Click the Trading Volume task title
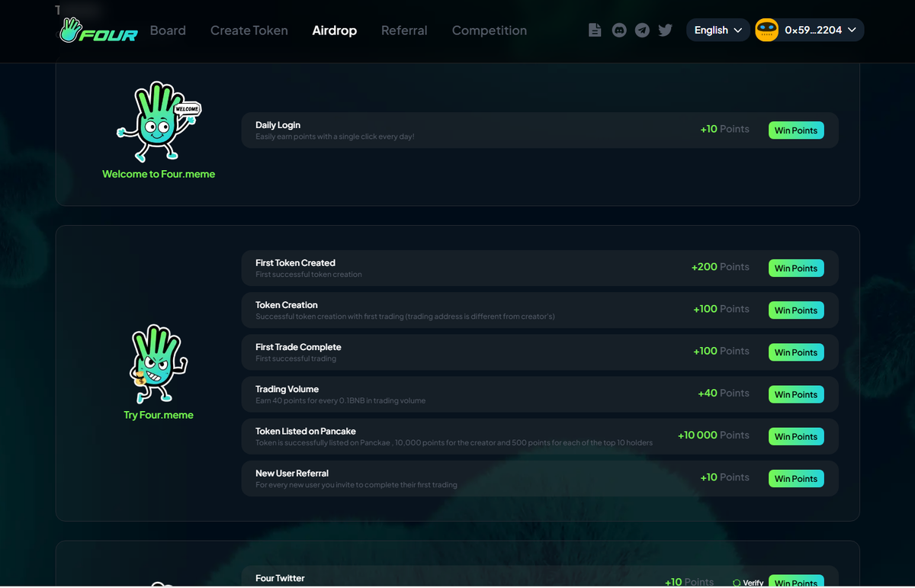 coord(287,389)
